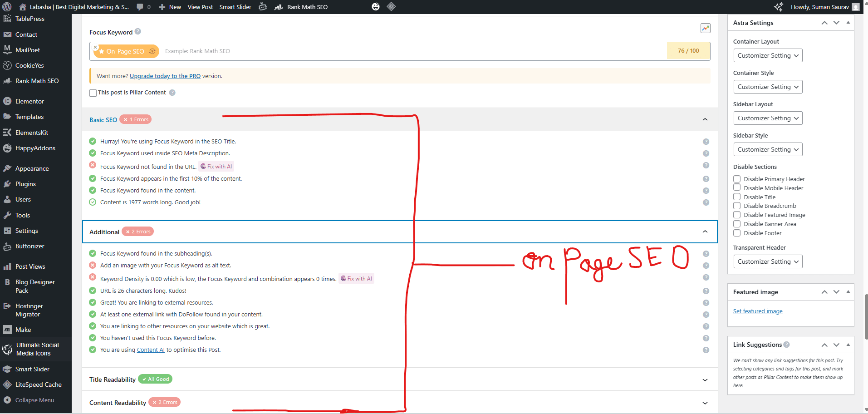
Task: Enable the This post is Pillar Content checkbox
Action: click(93, 93)
